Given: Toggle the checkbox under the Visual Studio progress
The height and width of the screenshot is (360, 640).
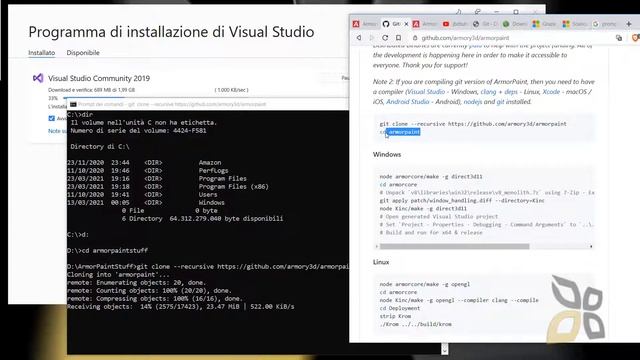Looking at the screenshot, I should click(51, 118).
